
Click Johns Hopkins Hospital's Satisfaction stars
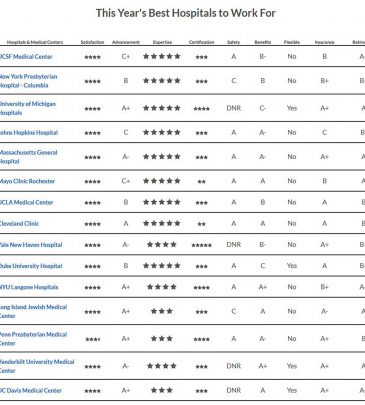tap(92, 133)
